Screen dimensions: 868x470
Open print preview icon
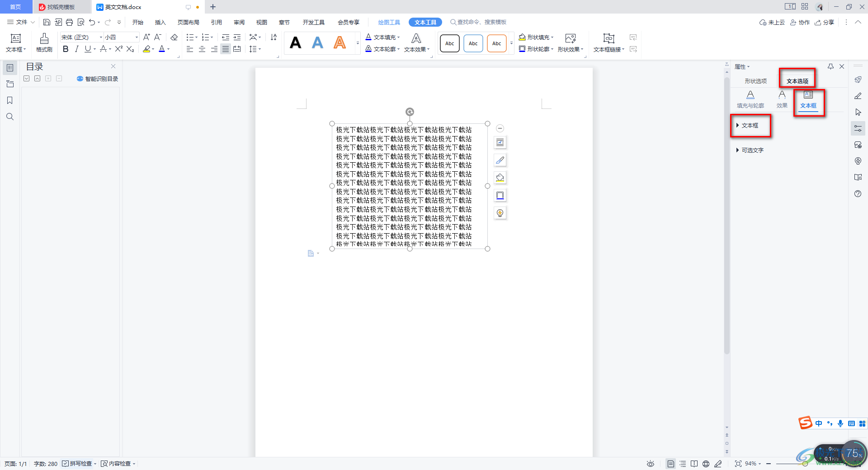(81, 22)
